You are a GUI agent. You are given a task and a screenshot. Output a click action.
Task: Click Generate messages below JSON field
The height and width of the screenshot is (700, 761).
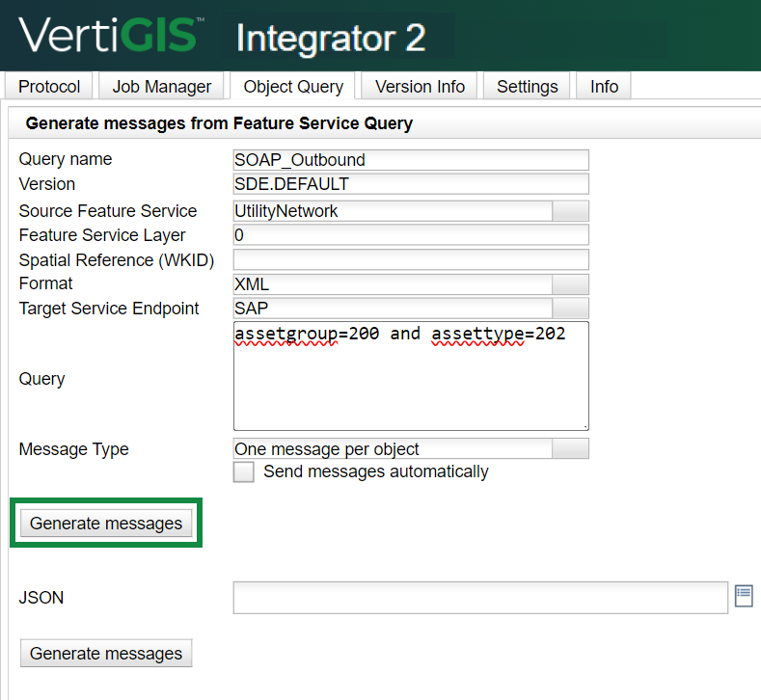pos(106,653)
